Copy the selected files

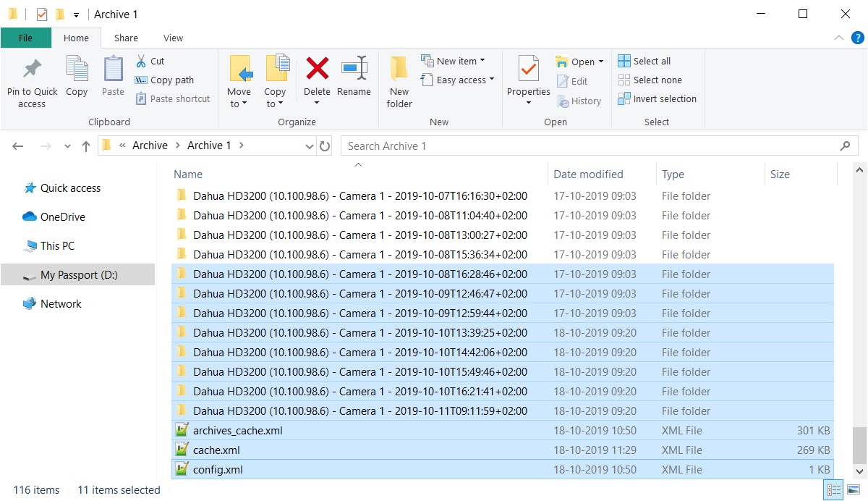pyautogui.click(x=76, y=78)
